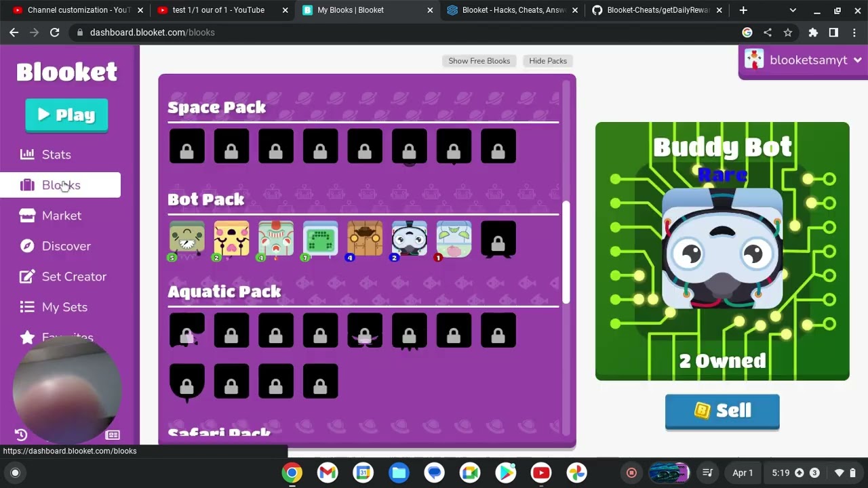868x488 pixels.
Task: Open the system status tray at 5:19
Action: coord(814,473)
